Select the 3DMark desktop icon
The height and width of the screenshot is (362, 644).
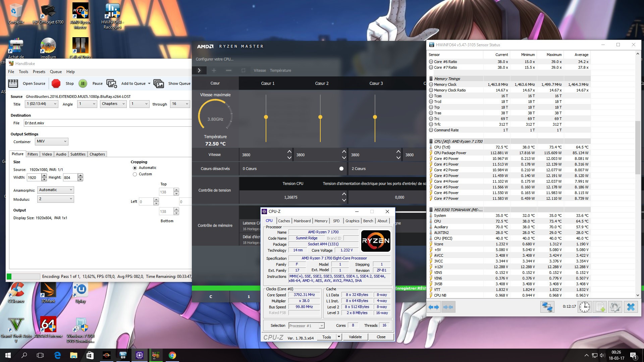coord(48,292)
